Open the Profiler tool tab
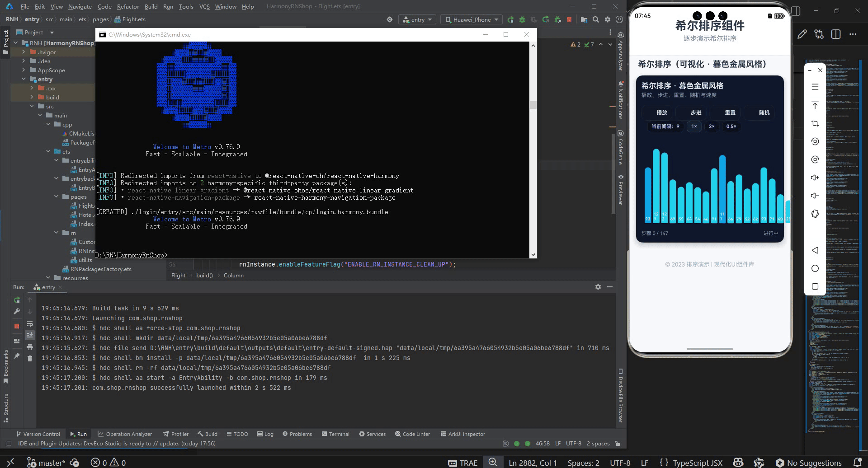The image size is (868, 468). pos(176,434)
